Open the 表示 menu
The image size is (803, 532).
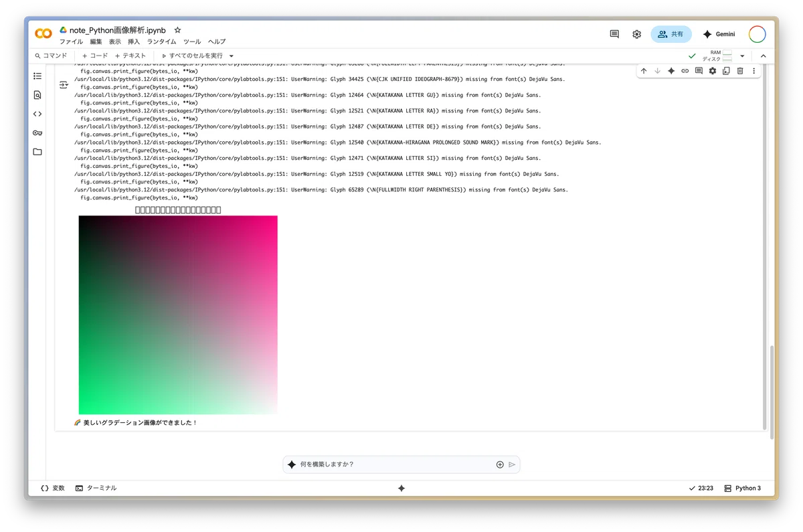tap(115, 41)
